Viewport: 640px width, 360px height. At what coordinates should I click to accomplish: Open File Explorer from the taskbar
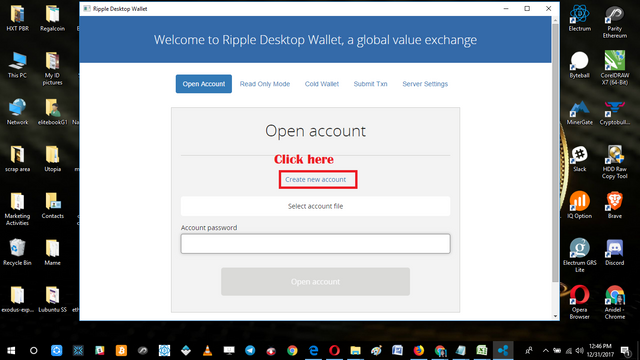356,350
